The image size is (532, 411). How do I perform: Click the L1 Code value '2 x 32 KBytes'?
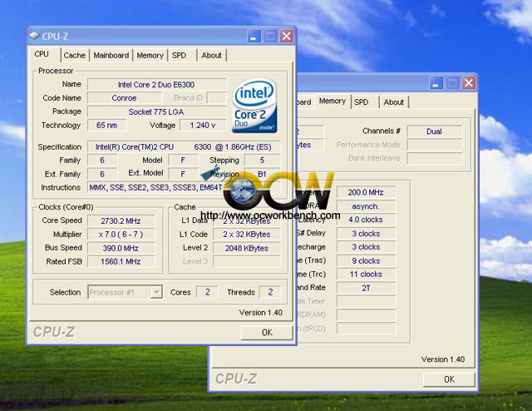click(247, 235)
